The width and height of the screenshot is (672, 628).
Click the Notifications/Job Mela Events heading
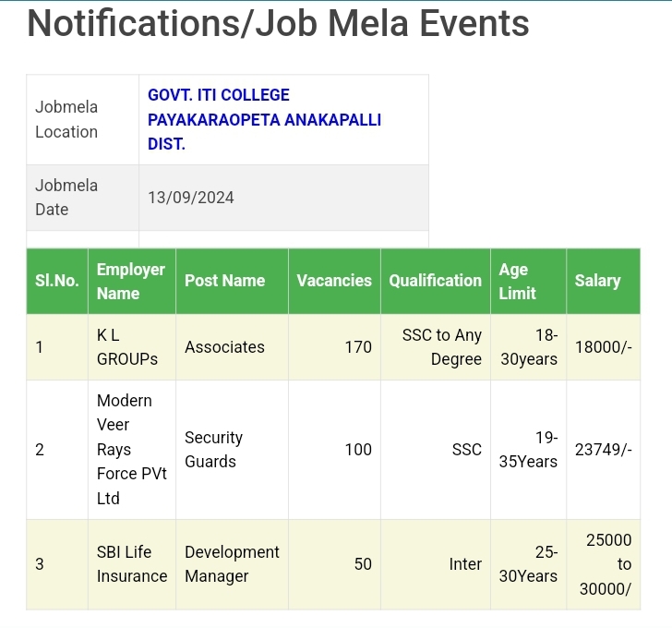tap(278, 24)
